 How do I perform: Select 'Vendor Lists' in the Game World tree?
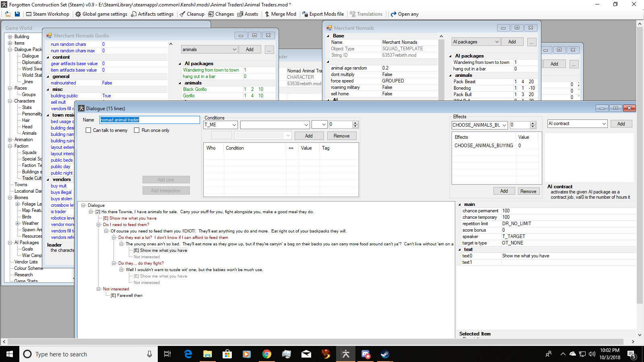(x=26, y=262)
